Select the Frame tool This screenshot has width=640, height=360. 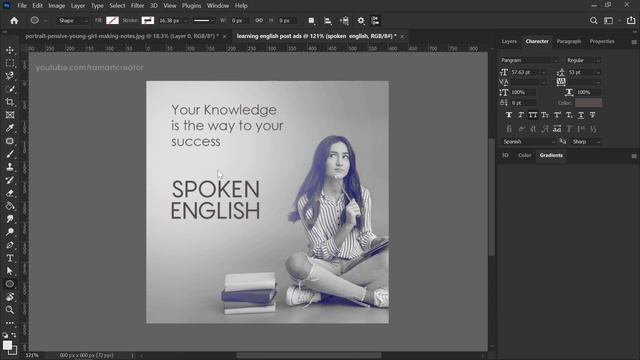pos(10,115)
